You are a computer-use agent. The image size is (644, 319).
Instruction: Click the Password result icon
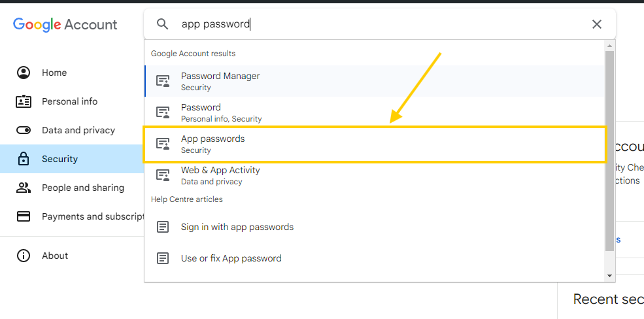[x=163, y=112]
